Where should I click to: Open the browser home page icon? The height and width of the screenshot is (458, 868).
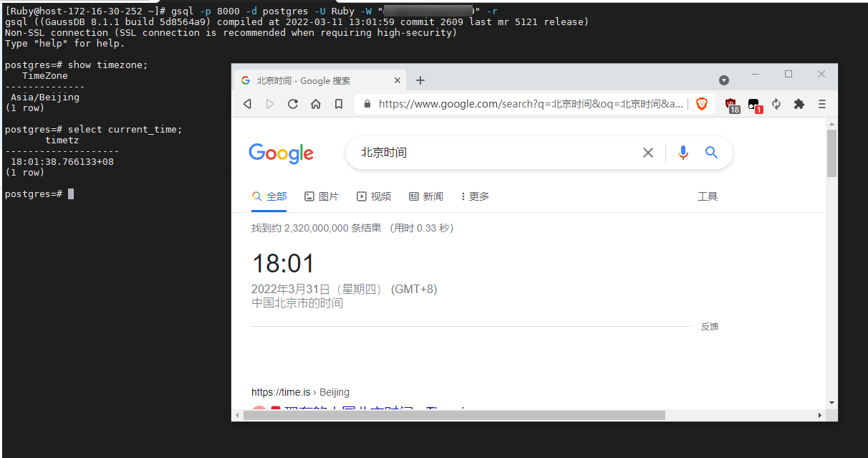point(315,104)
